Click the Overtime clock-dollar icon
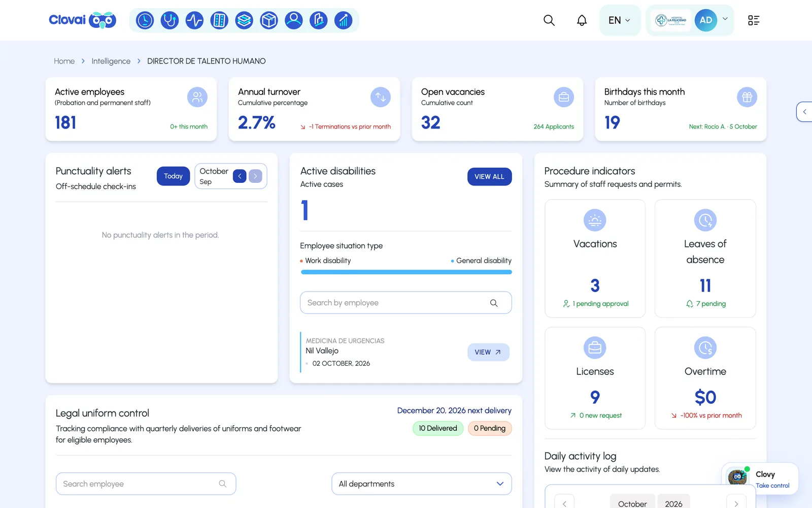This screenshot has height=508, width=812. click(x=705, y=348)
